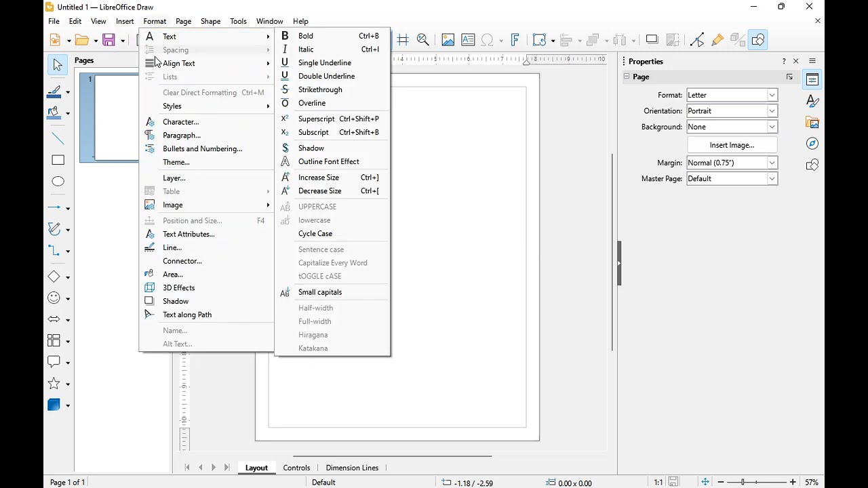Collapse the Page section expander

click(x=627, y=77)
